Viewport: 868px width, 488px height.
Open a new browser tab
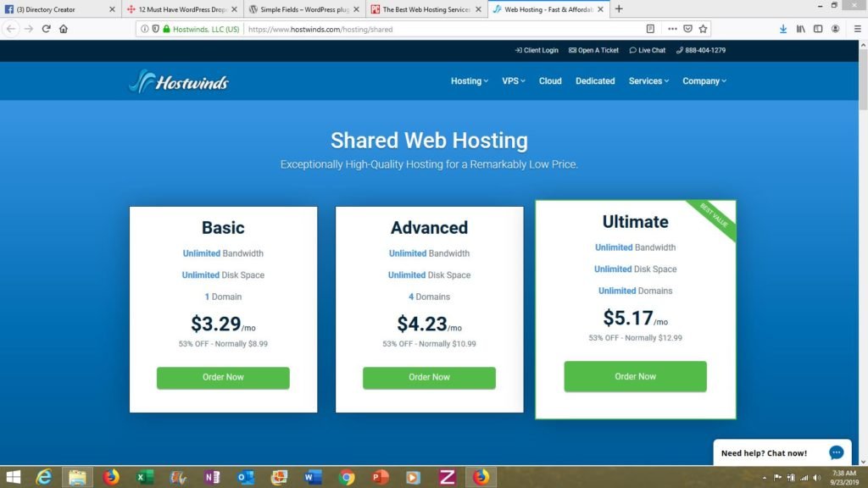(x=619, y=8)
